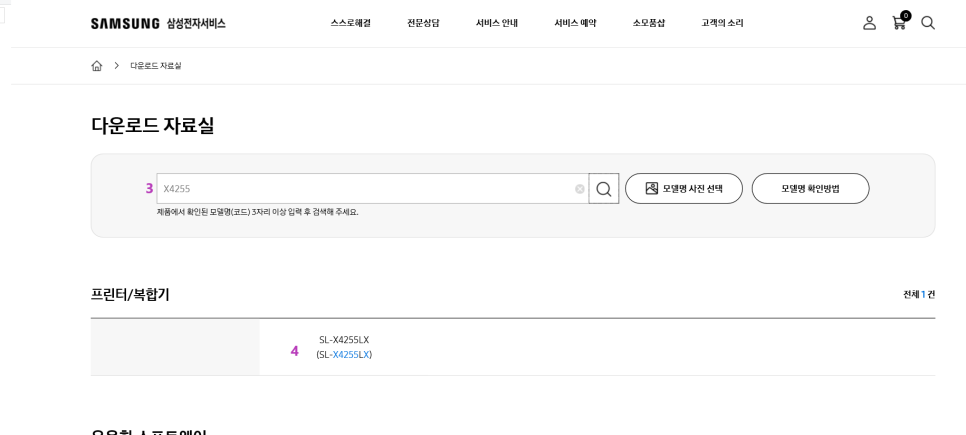Click the 다운로드 자료실 page title
966x435 pixels.
pos(152,126)
